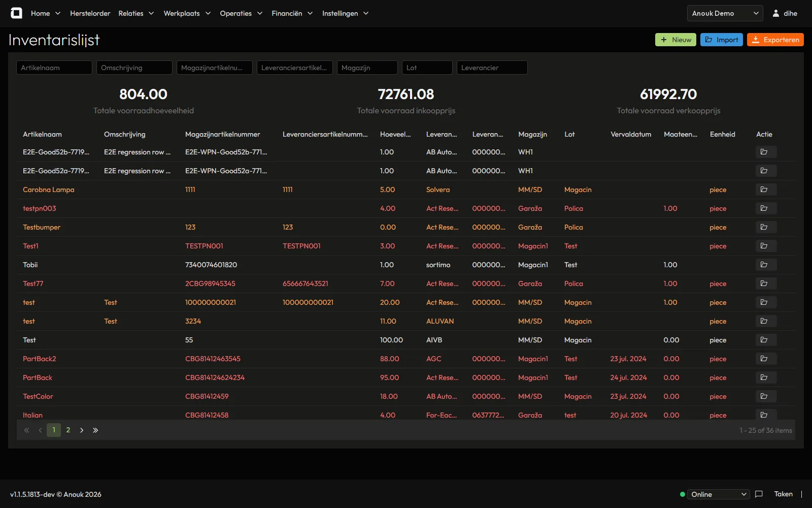
Task: Open the Anouk Demo selector
Action: 725,13
